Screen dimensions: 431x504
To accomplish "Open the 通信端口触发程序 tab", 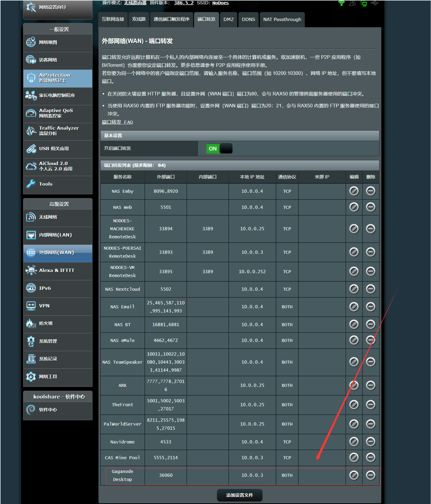I will tap(171, 19).
